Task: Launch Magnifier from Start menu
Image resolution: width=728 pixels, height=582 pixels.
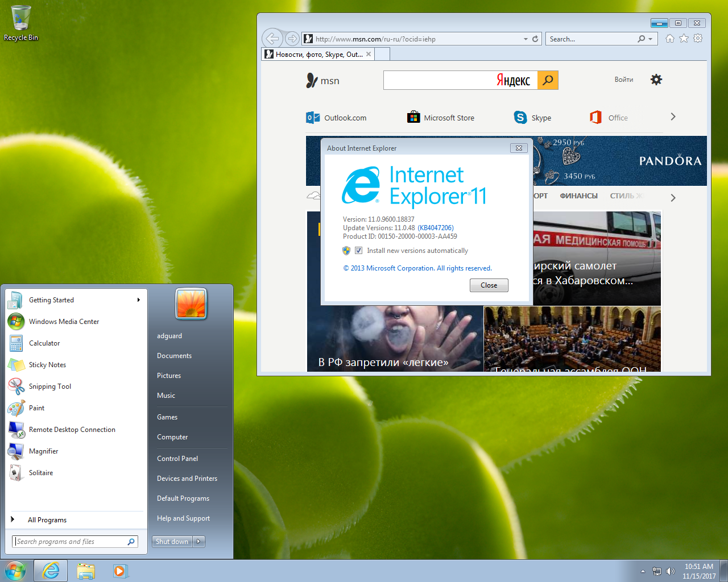Action: pos(76,451)
